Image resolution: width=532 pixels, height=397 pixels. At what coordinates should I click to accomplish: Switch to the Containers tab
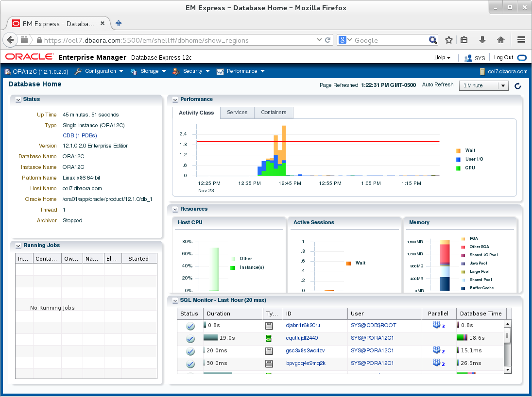coord(274,112)
